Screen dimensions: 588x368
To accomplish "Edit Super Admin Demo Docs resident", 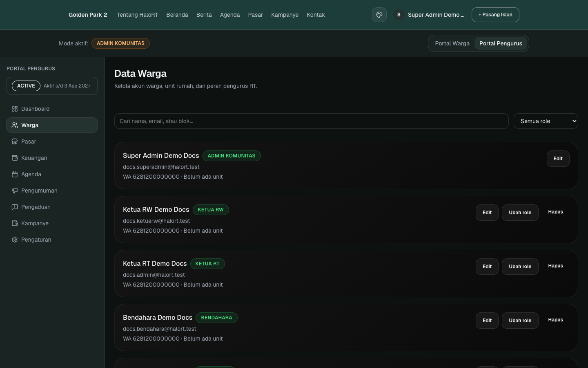I will (558, 159).
